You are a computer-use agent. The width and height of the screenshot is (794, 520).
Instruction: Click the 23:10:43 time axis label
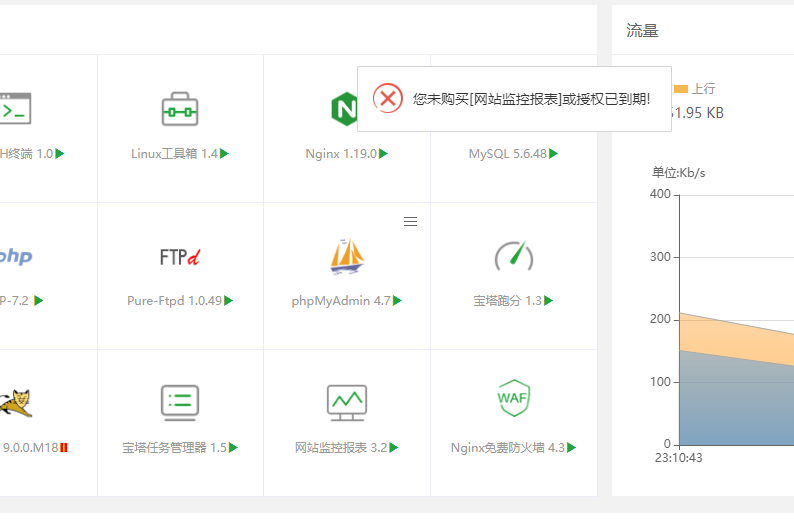click(679, 458)
